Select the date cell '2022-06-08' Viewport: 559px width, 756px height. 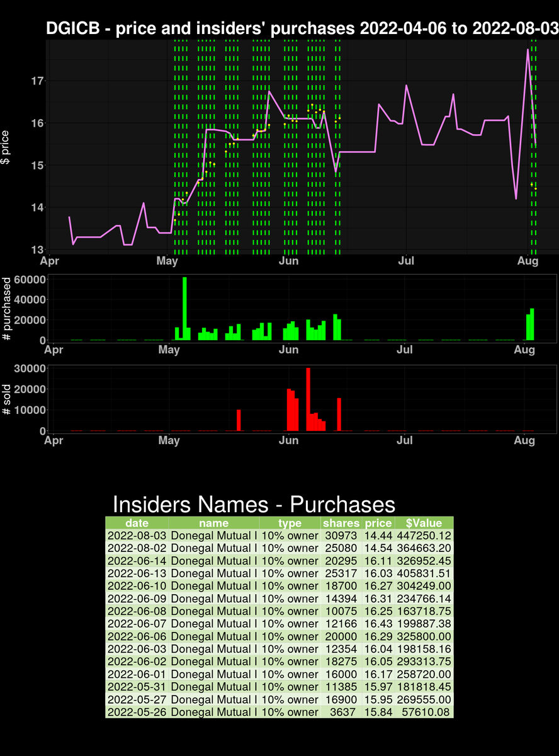(x=137, y=611)
